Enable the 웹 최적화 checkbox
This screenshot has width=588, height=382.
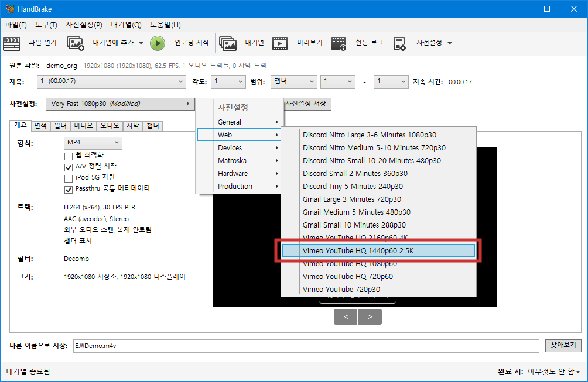tap(69, 156)
